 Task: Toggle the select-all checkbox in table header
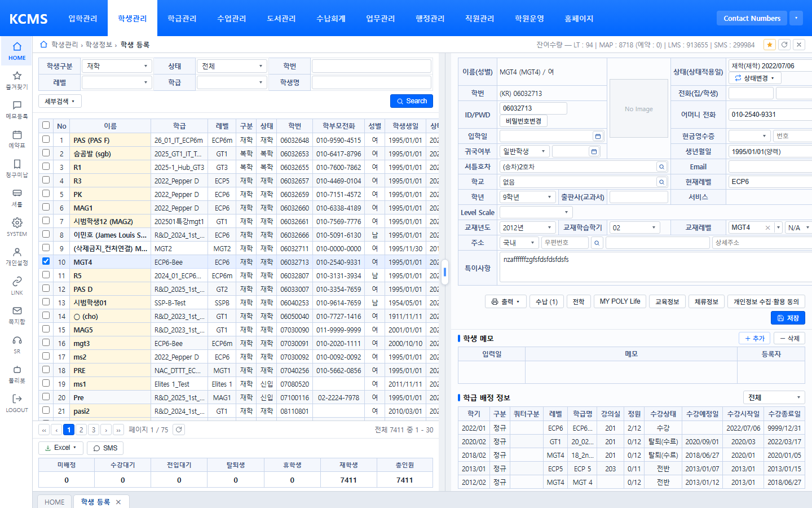pyautogui.click(x=46, y=125)
